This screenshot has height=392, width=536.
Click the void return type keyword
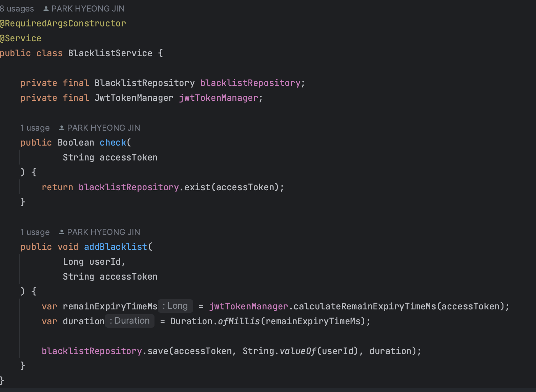point(68,247)
